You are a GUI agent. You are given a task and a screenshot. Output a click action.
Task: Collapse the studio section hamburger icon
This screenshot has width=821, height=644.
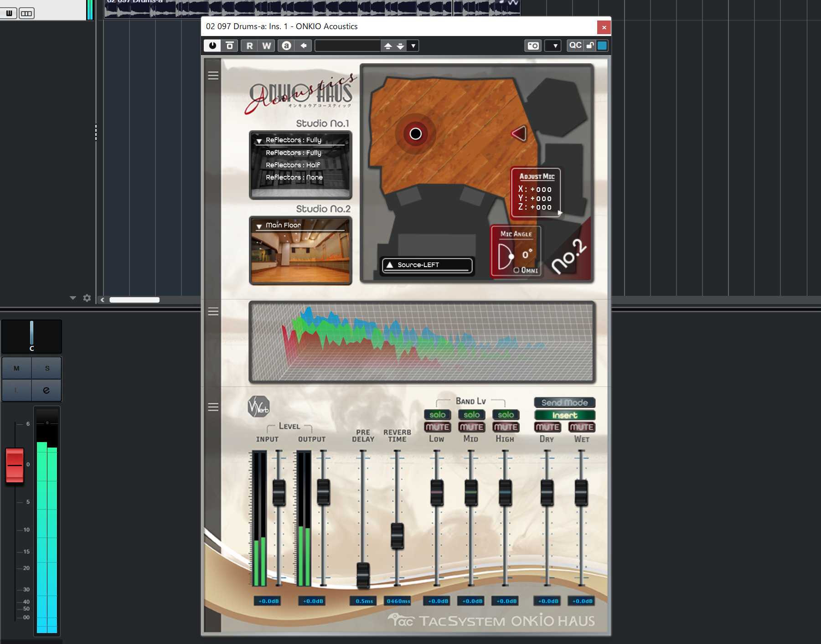point(213,76)
